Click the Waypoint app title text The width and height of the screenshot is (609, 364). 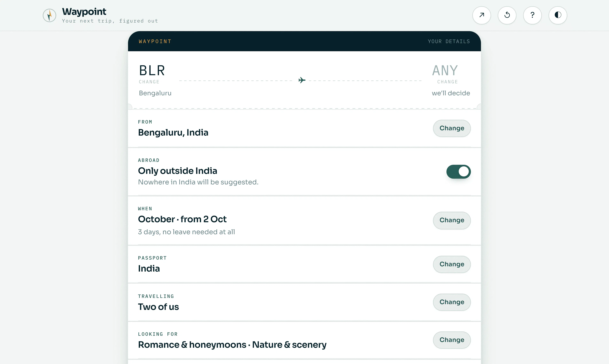84,12
